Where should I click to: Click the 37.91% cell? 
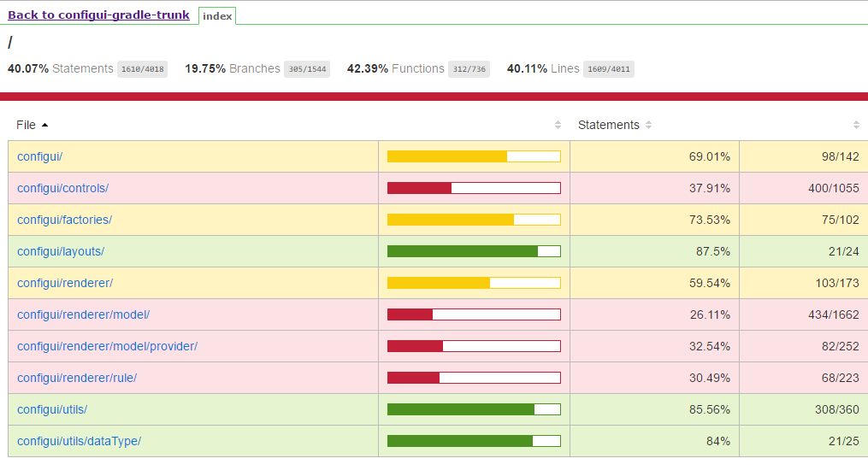point(654,188)
